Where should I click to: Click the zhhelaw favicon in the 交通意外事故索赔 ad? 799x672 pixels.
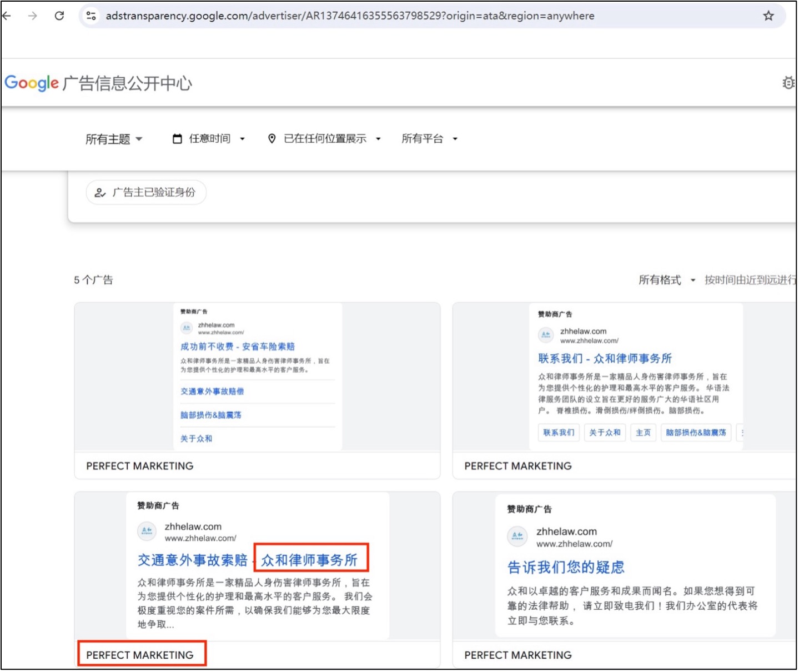pyautogui.click(x=147, y=531)
